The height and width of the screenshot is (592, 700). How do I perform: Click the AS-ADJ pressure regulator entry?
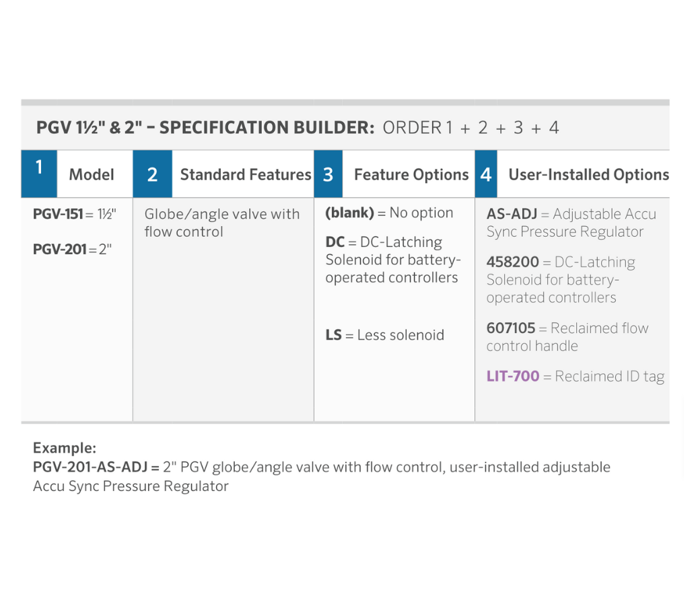pos(571,223)
